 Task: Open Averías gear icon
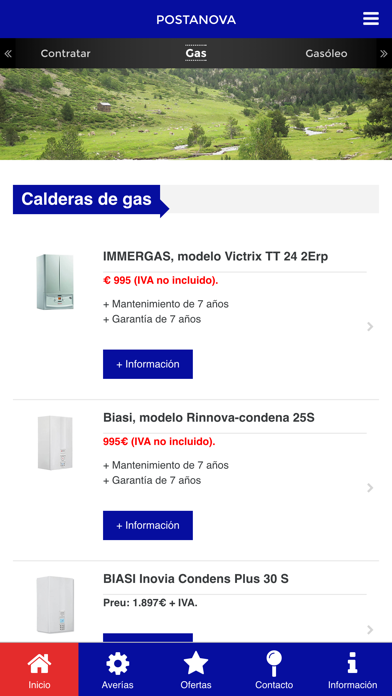tap(118, 664)
